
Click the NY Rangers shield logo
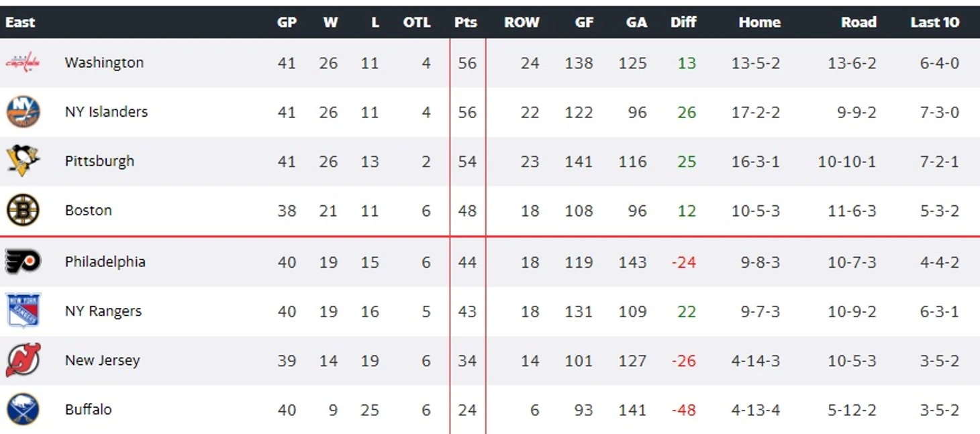pyautogui.click(x=23, y=311)
